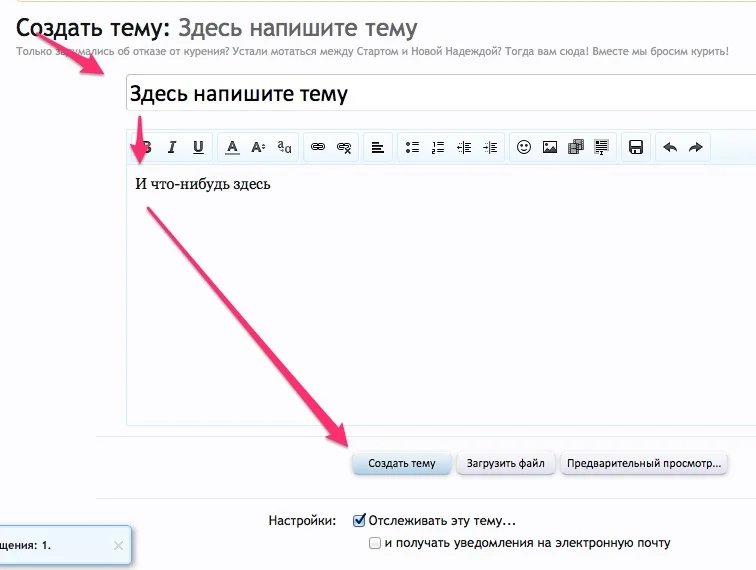
Task: Remove link with unlink icon
Action: point(344,147)
